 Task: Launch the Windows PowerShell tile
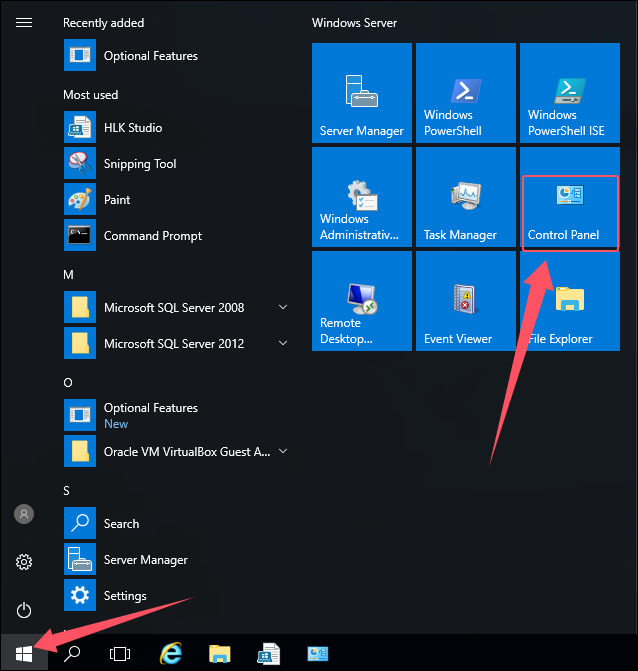[466, 93]
